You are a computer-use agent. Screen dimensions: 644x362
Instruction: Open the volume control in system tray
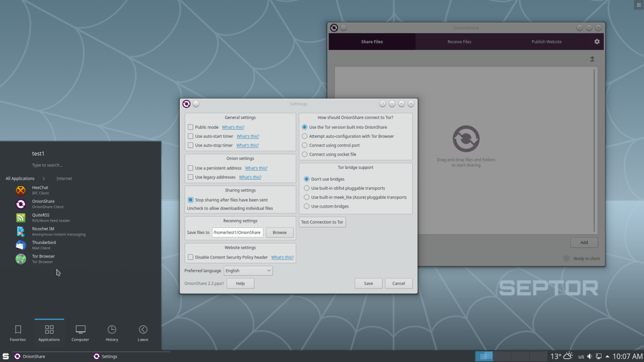590,356
